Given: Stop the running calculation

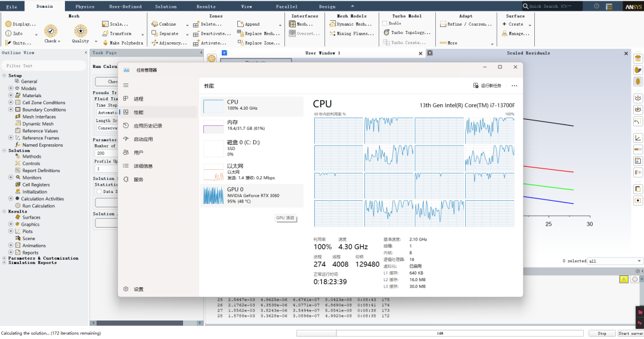Looking at the screenshot, I should click(x=602, y=333).
